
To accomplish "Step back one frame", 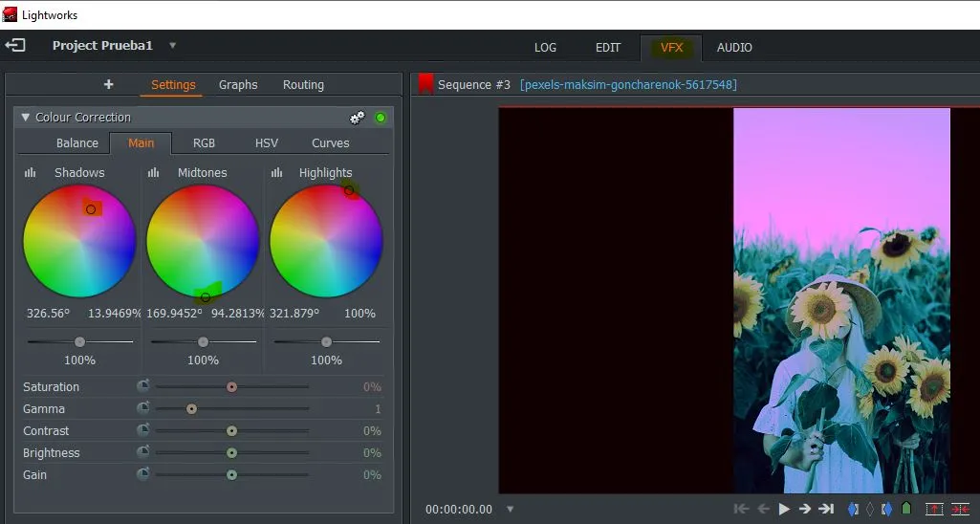I will pyautogui.click(x=763, y=509).
